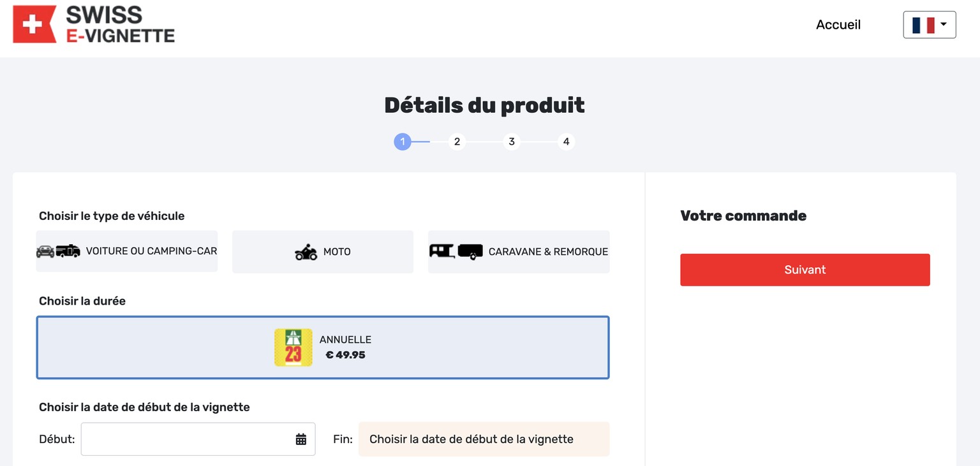Screen dimensions: 980x466
Task: Choose the Annuelle € 49.95 duration option
Action: point(323,347)
